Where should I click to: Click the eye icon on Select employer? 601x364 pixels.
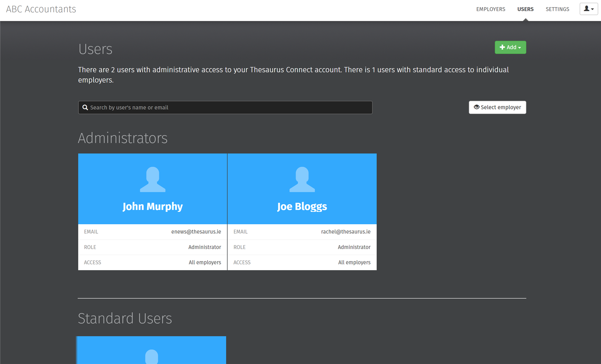pyautogui.click(x=476, y=107)
